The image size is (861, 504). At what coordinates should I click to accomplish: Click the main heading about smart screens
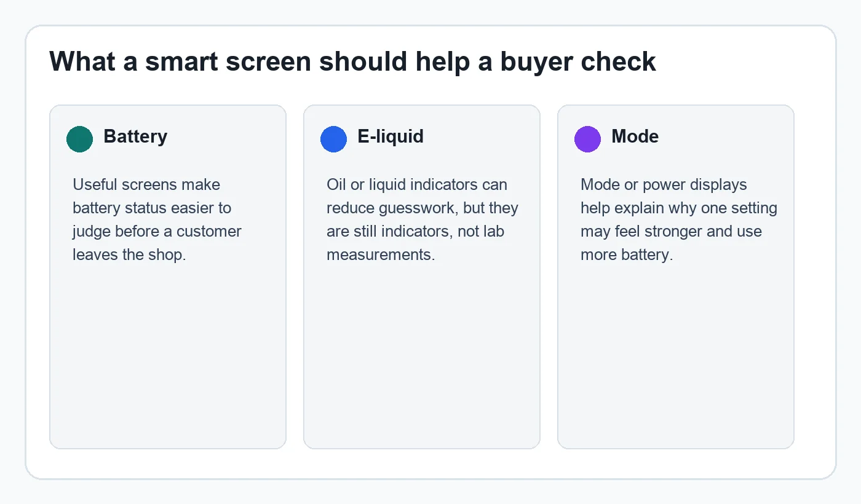[353, 61]
